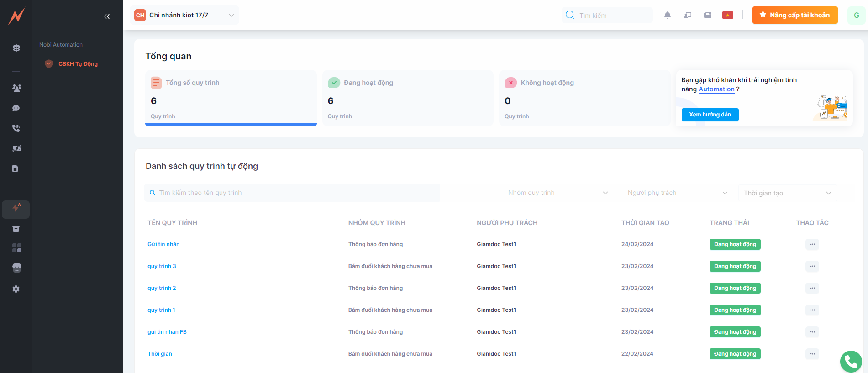The image size is (868, 373).
Task: Select CSKH Tự Động menu item
Action: (78, 64)
